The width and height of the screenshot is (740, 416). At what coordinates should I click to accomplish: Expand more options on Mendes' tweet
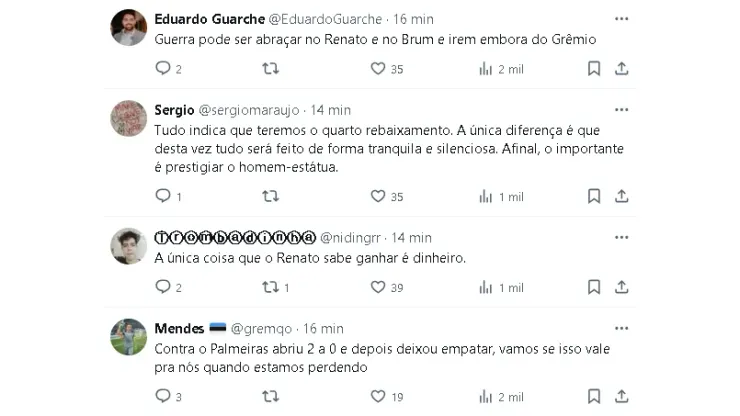pyautogui.click(x=621, y=328)
